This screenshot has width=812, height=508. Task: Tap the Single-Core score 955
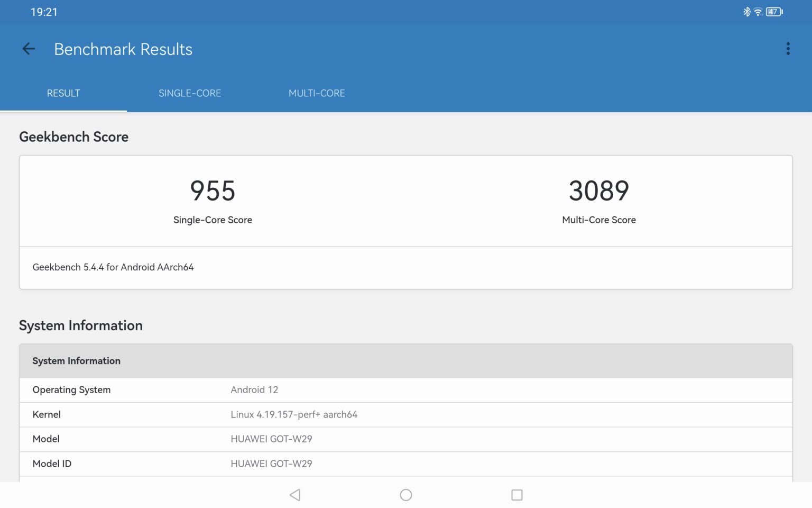(x=213, y=190)
